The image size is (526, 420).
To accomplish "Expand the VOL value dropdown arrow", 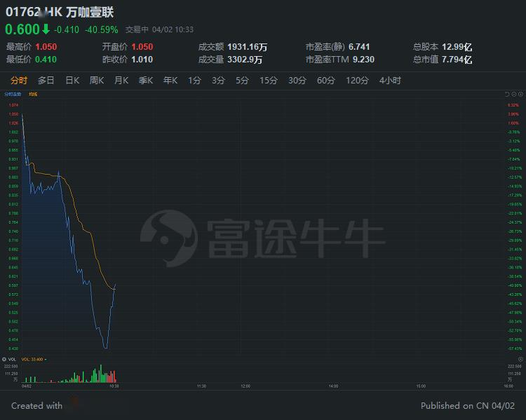I will pyautogui.click(x=46, y=360).
